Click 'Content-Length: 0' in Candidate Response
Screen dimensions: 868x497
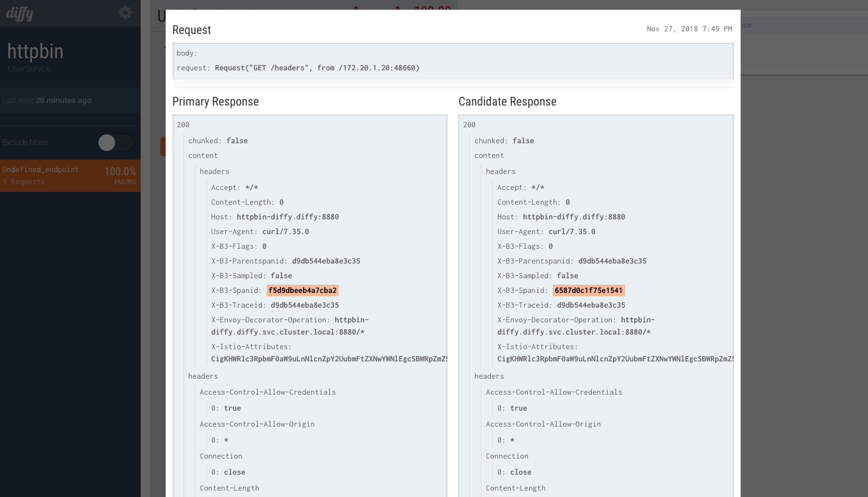534,202
